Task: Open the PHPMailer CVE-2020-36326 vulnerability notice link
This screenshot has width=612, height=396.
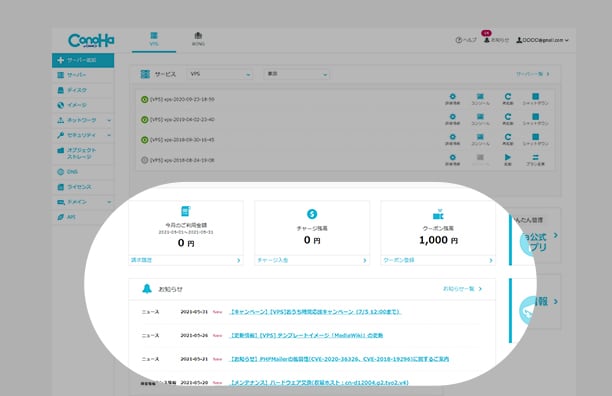Action: click(x=339, y=359)
